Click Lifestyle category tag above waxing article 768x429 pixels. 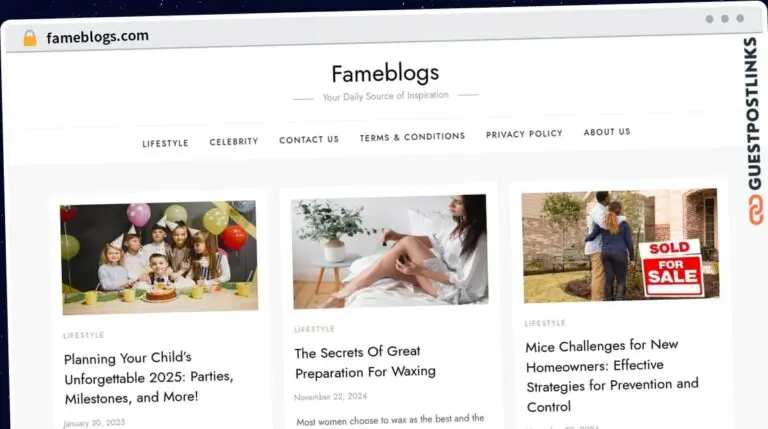tap(314, 329)
